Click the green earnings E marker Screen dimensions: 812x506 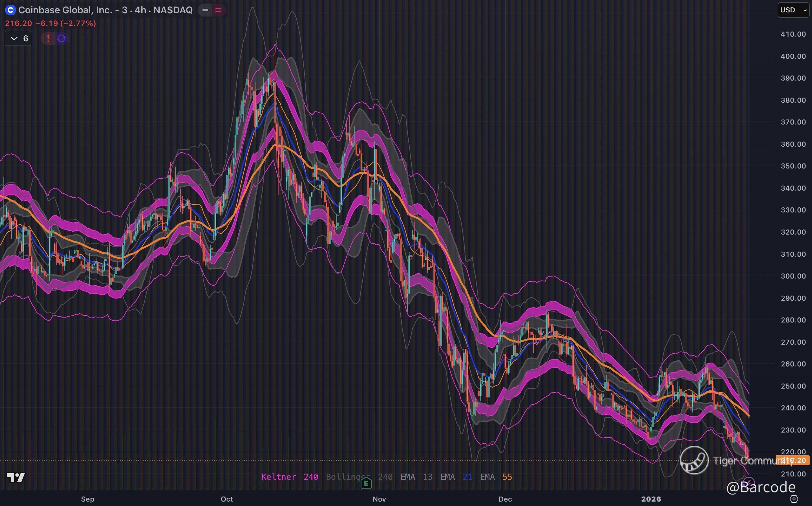(366, 483)
